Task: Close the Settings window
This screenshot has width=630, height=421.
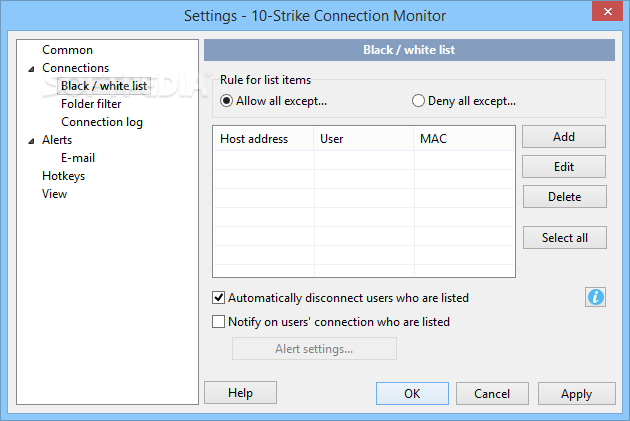Action: click(608, 12)
